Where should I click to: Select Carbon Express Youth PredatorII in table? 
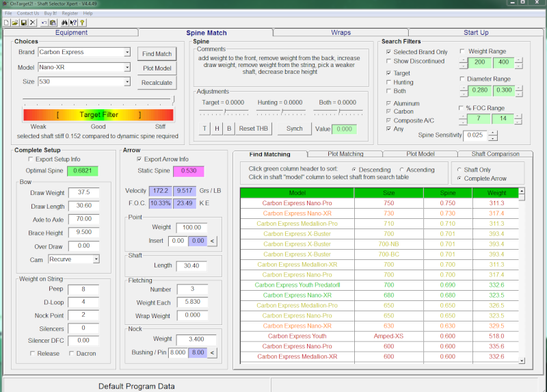click(x=297, y=285)
